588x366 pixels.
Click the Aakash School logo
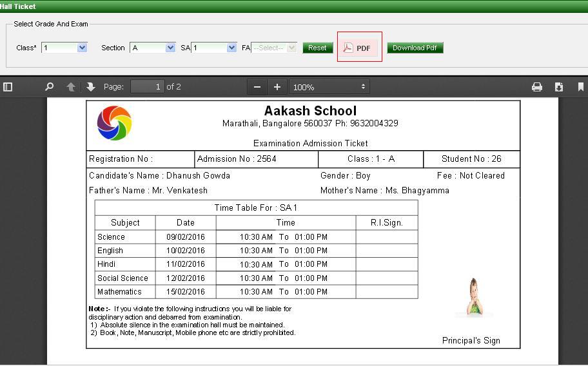pos(114,123)
